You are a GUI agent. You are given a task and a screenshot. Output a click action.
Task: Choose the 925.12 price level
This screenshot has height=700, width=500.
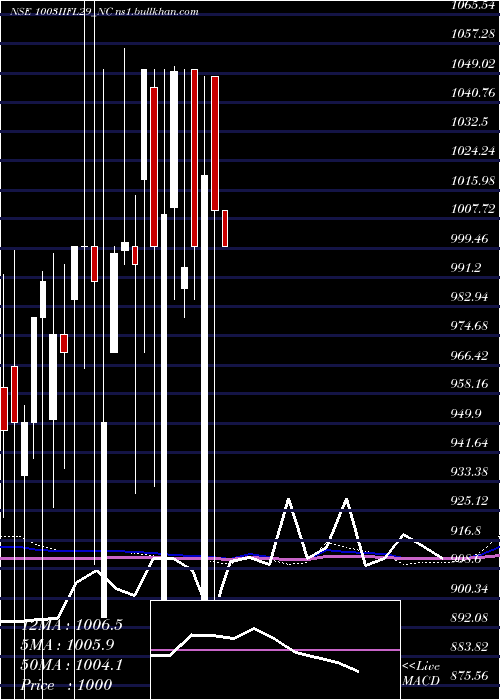coord(470,501)
